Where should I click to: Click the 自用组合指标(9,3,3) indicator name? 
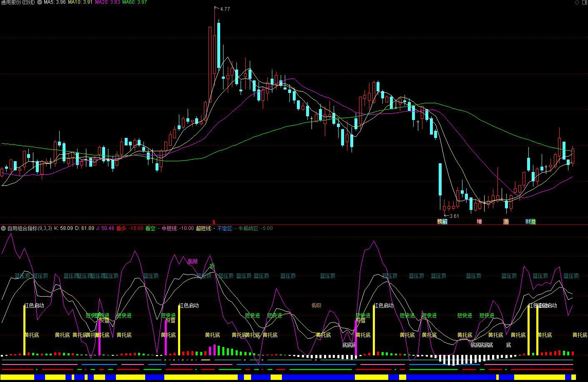click(x=30, y=228)
